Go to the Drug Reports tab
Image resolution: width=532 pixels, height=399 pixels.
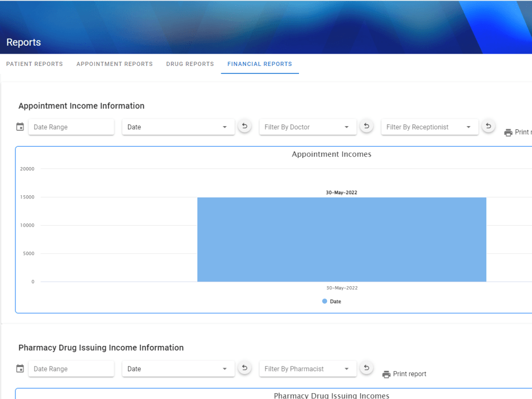(x=190, y=64)
